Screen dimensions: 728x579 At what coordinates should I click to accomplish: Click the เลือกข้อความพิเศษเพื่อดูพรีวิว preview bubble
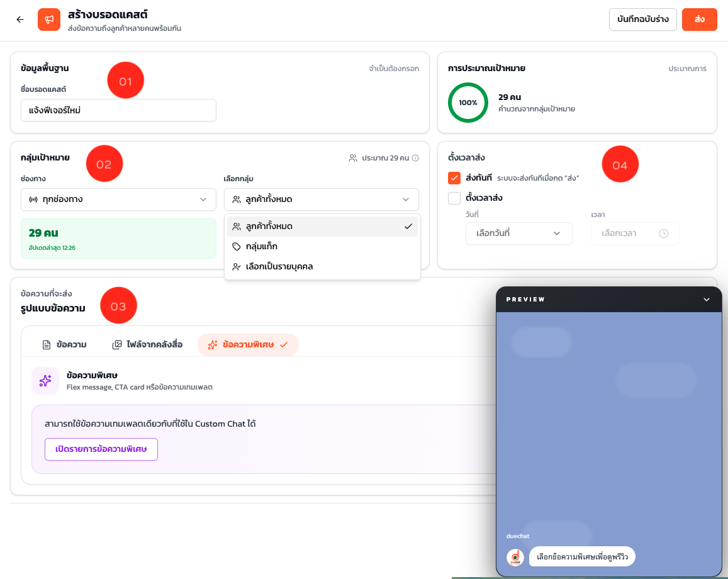(x=582, y=557)
